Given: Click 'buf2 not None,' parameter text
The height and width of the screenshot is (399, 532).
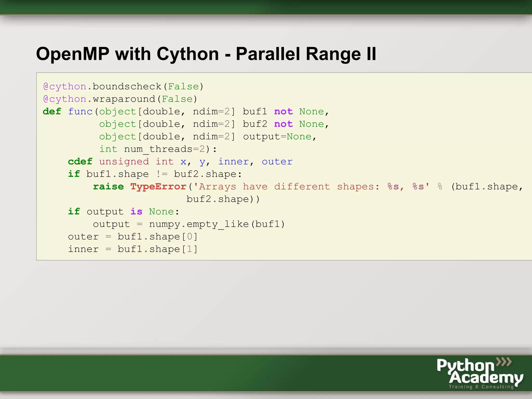Looking at the screenshot, I should 286,124.
